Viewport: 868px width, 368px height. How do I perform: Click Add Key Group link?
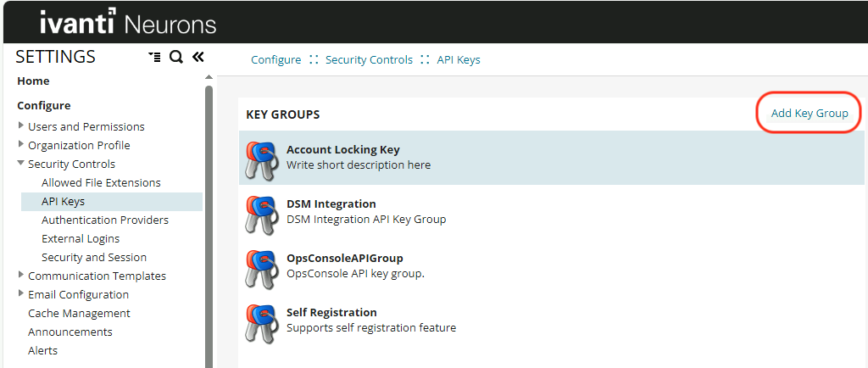(810, 113)
